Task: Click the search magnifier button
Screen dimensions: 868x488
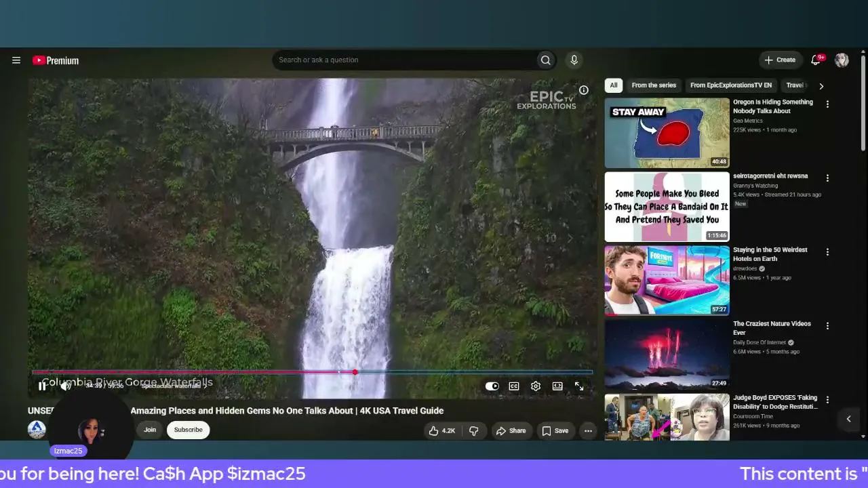Action: (545, 60)
